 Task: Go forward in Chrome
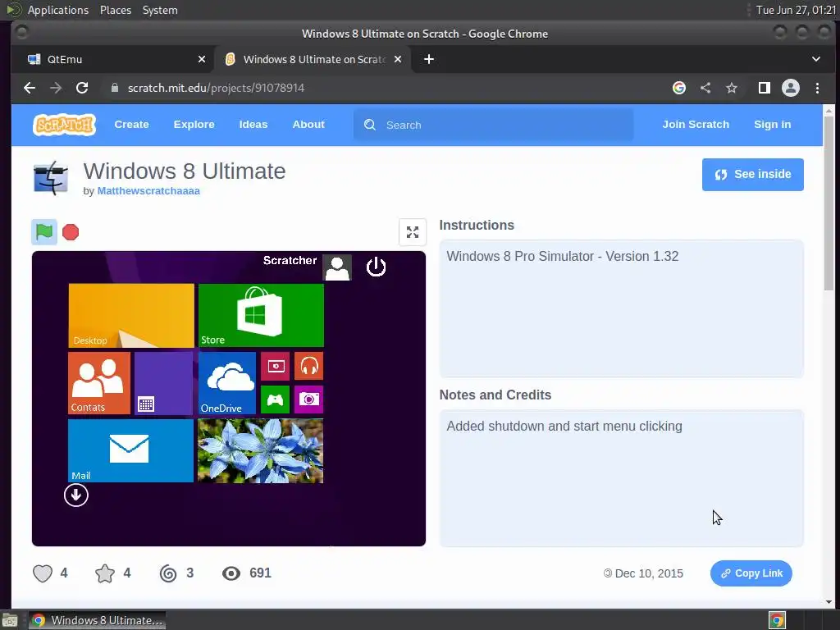pyautogui.click(x=56, y=88)
